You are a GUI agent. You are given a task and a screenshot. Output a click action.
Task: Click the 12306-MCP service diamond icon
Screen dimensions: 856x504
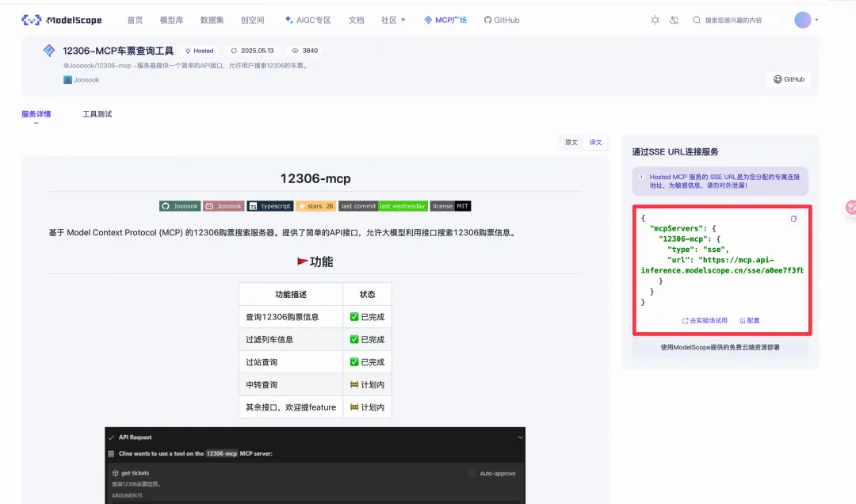click(x=49, y=51)
